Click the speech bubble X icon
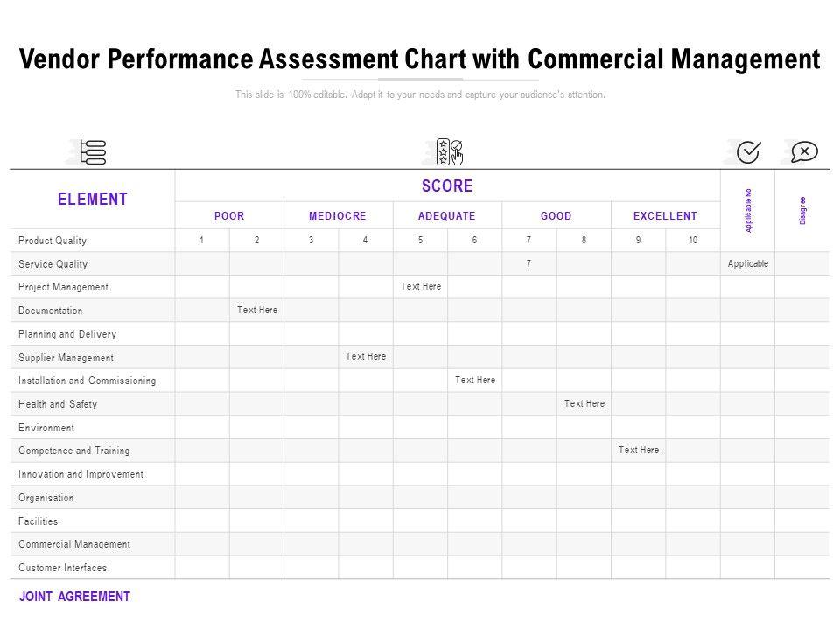 tap(803, 152)
